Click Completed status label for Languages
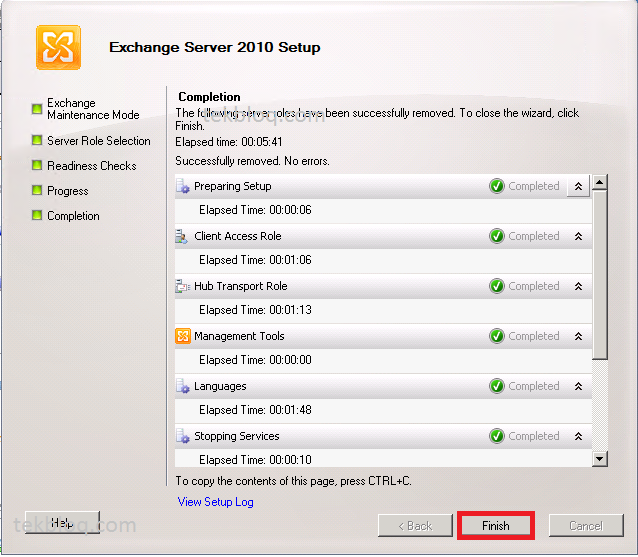 click(534, 387)
